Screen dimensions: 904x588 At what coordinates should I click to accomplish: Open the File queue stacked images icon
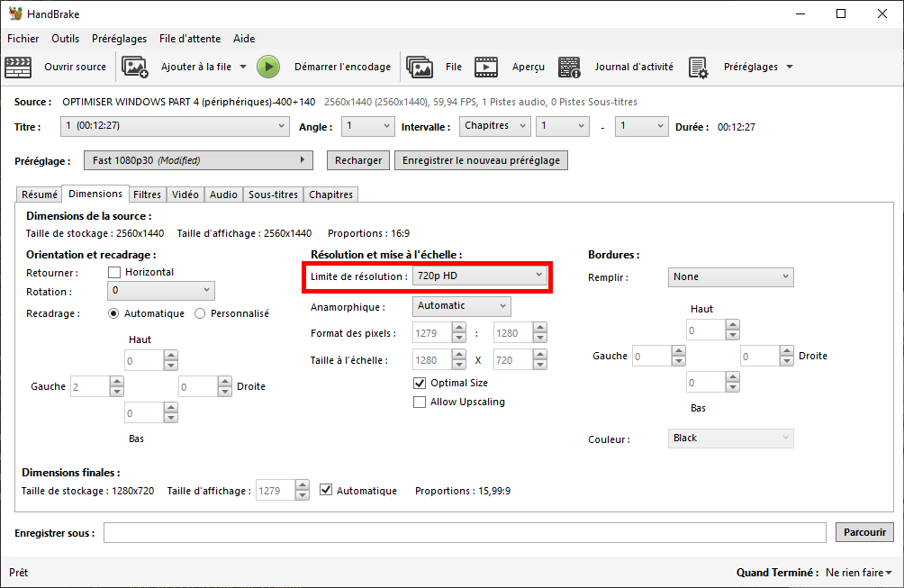(x=420, y=67)
